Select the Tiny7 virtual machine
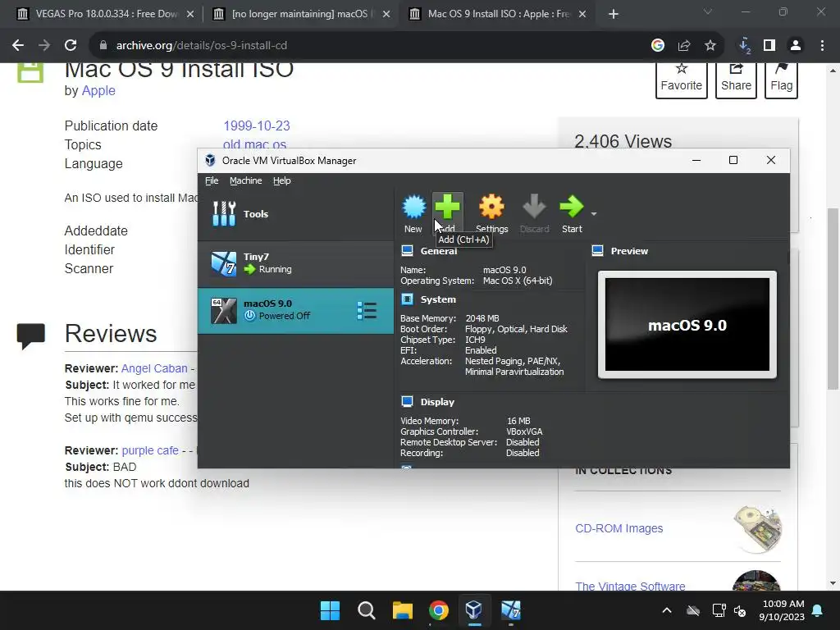The width and height of the screenshot is (840, 630). click(x=295, y=263)
